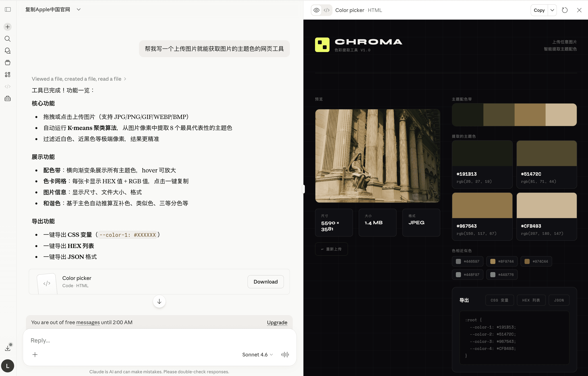Select the HEX 列表 export tab
Screen dimensions: 588x376
[531, 300]
